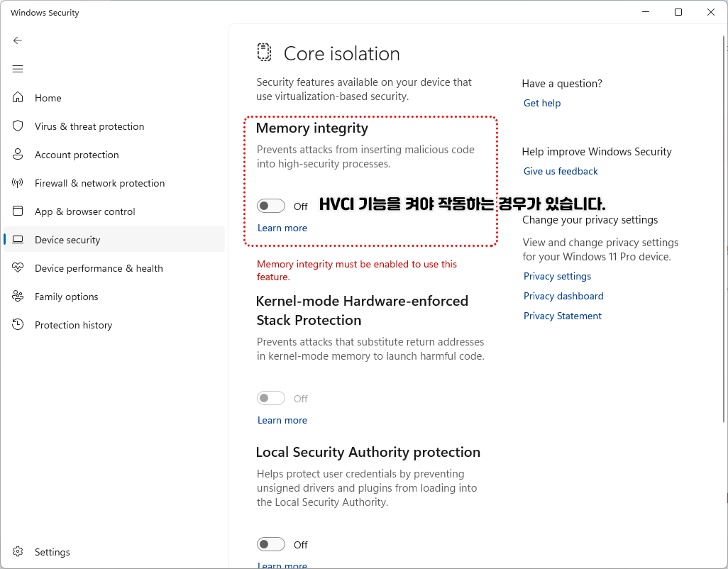
Task: Click the back arrow icon
Action: point(18,40)
